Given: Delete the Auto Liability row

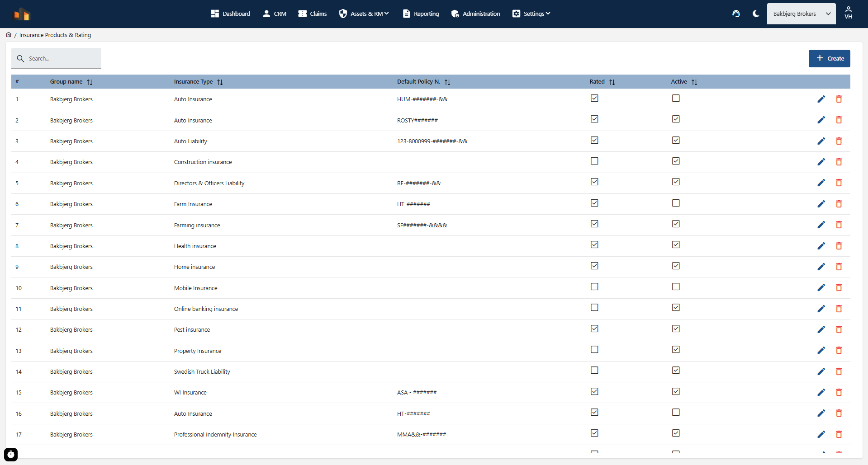Looking at the screenshot, I should tap(839, 141).
